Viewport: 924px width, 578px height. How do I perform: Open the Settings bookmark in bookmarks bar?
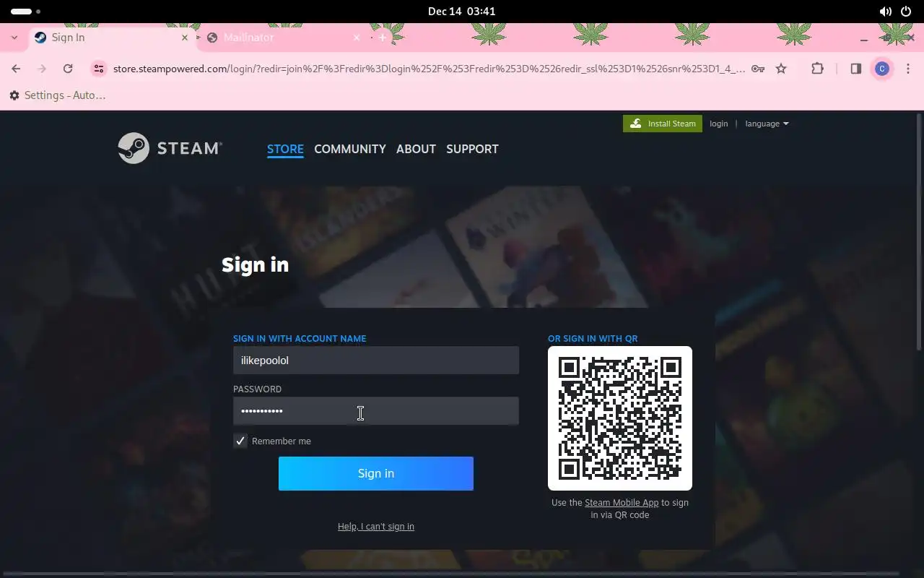click(x=58, y=95)
